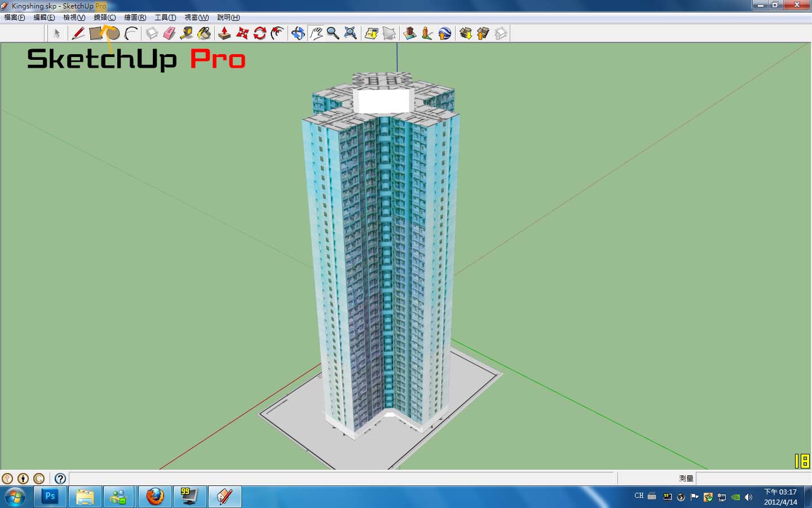Click the Windows Start button
Image resolution: width=812 pixels, height=508 pixels.
click(x=15, y=497)
